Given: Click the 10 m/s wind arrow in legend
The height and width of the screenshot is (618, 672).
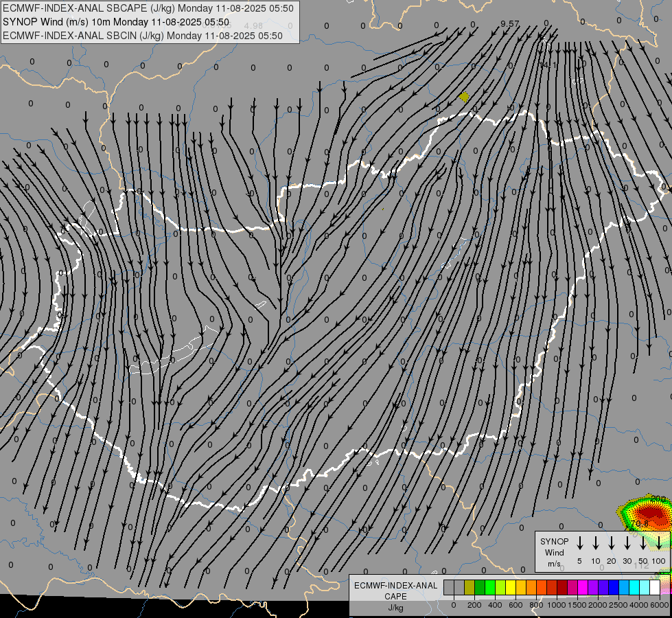Looking at the screenshot, I should tap(596, 543).
